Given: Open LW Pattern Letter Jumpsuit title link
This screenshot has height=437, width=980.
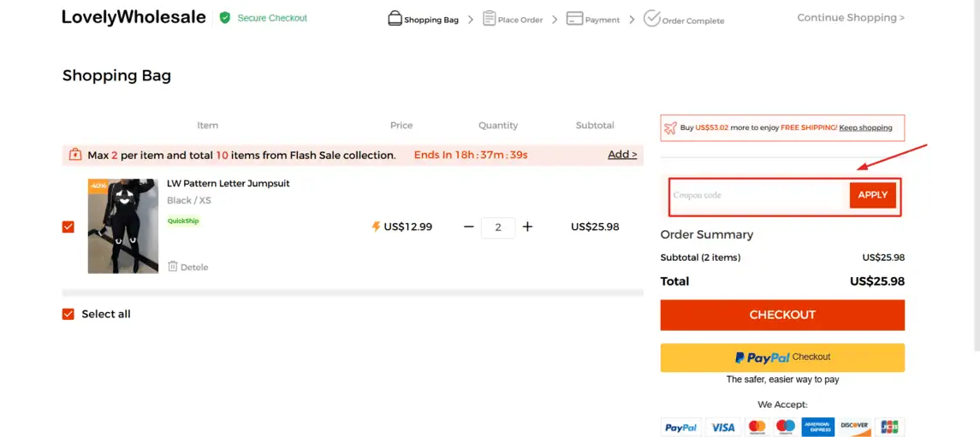Looking at the screenshot, I should coord(229,184).
